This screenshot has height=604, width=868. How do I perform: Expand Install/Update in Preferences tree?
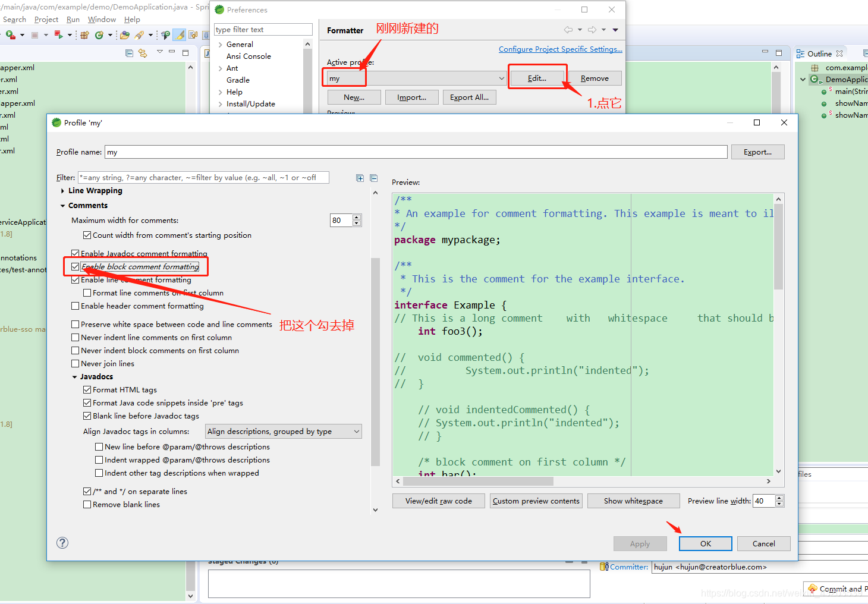tap(220, 104)
